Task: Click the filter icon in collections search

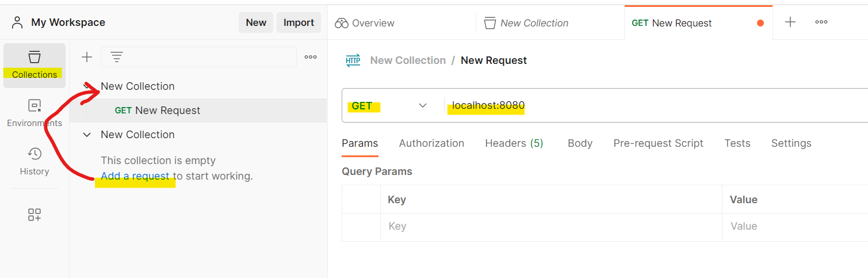Action: (x=117, y=57)
